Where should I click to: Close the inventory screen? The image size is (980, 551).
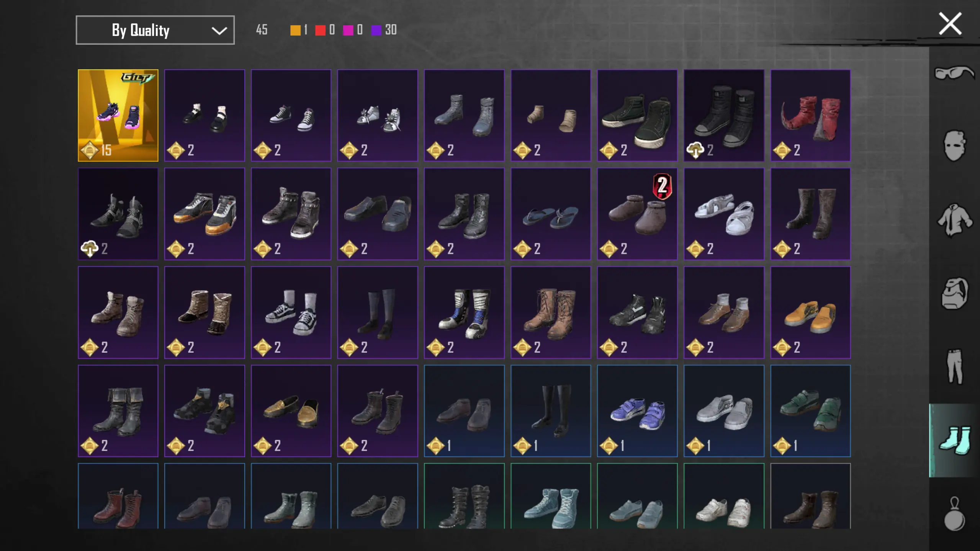pyautogui.click(x=950, y=24)
